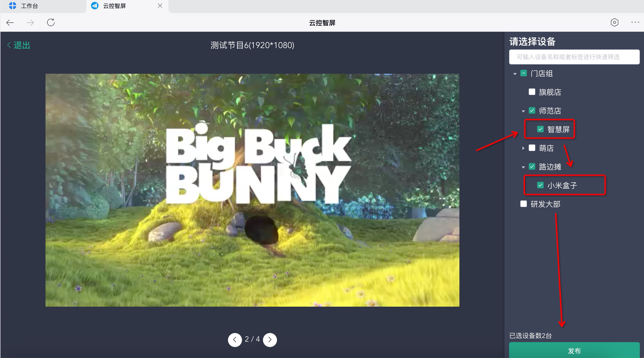Screen dimensions: 644x358
Task: Click the Big Buck Bunny preview image
Action: click(252, 190)
